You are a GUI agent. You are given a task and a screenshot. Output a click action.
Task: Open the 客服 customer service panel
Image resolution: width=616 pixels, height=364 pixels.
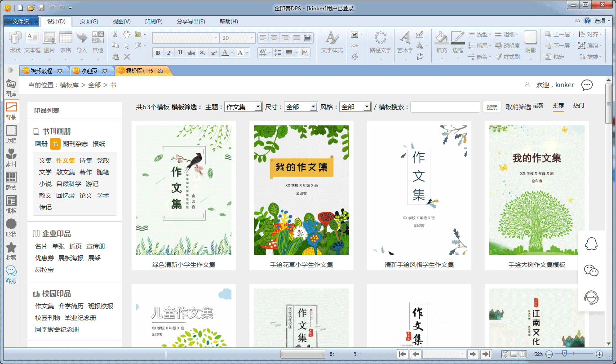11,275
